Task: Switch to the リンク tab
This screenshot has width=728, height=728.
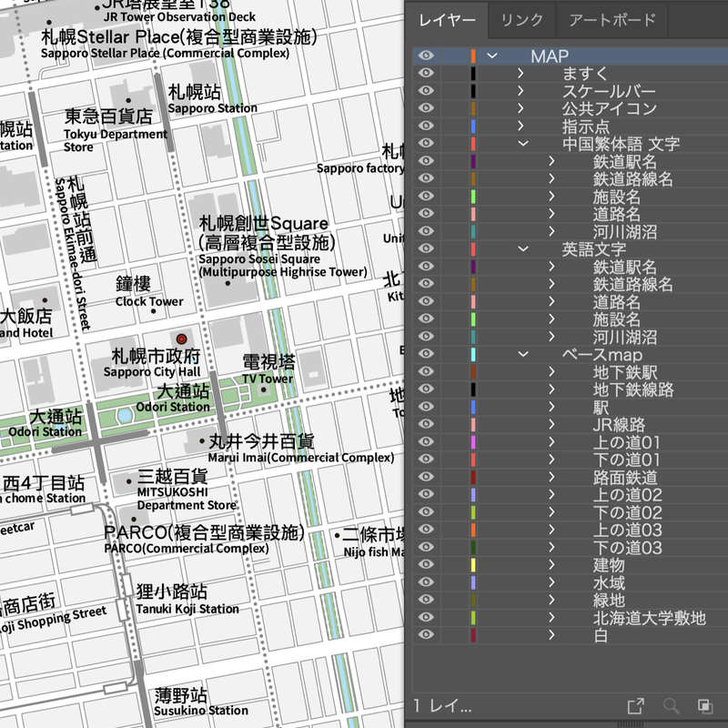Action: click(521, 19)
